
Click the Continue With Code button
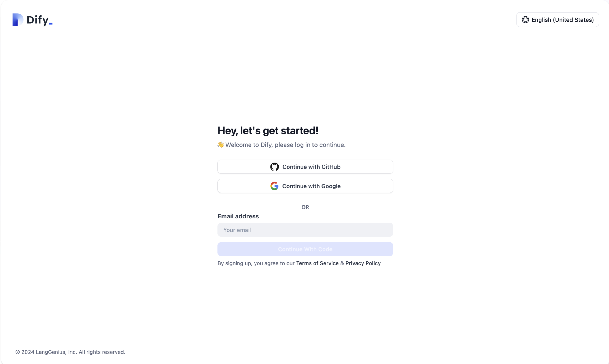coord(305,249)
